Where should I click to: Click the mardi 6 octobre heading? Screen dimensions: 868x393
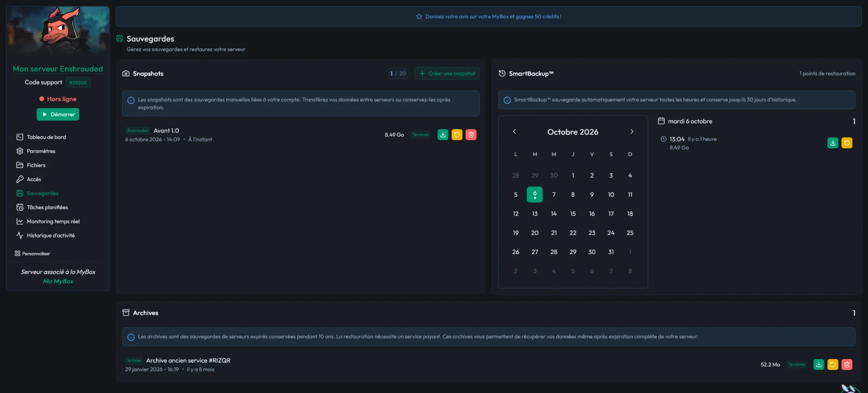click(690, 121)
